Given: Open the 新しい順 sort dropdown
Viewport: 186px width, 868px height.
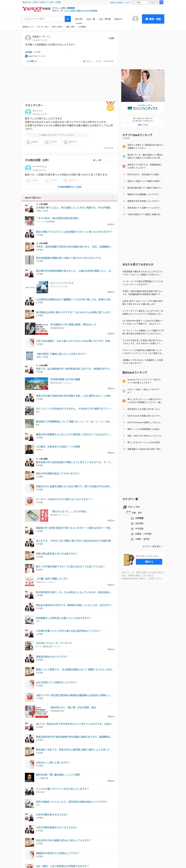Looking at the screenshot, I should [x=102, y=160].
